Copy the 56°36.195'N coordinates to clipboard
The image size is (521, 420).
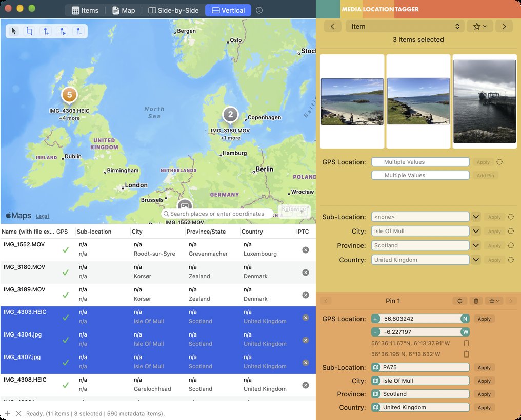466,354
